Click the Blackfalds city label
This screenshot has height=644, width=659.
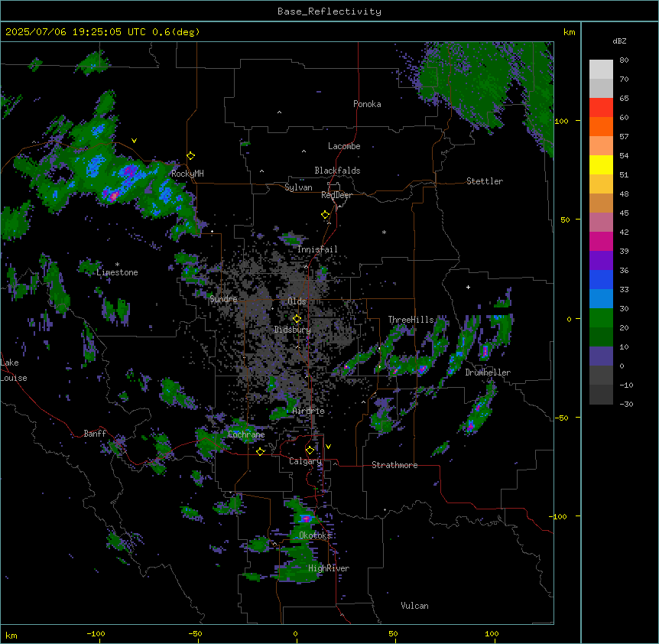pyautogui.click(x=337, y=171)
